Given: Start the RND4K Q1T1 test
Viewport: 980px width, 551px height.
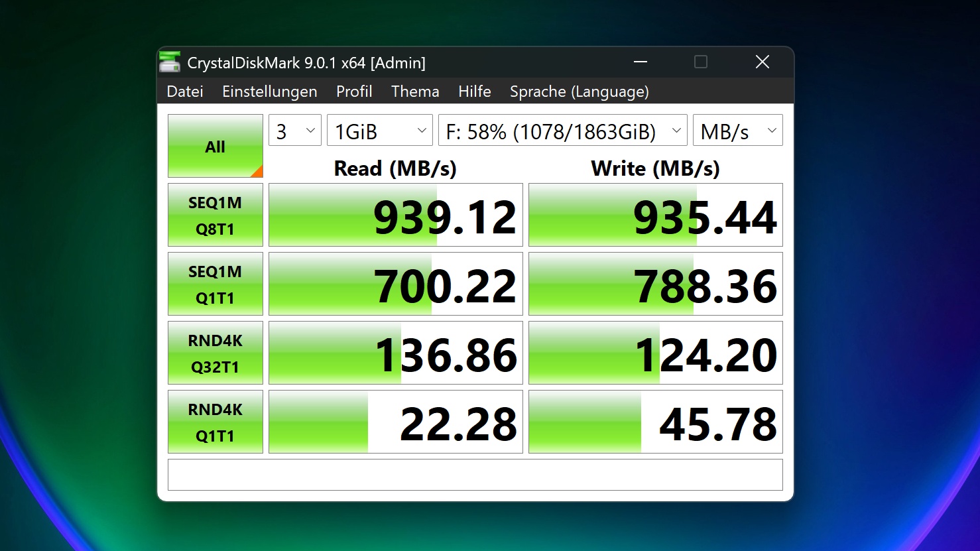Looking at the screenshot, I should (215, 422).
